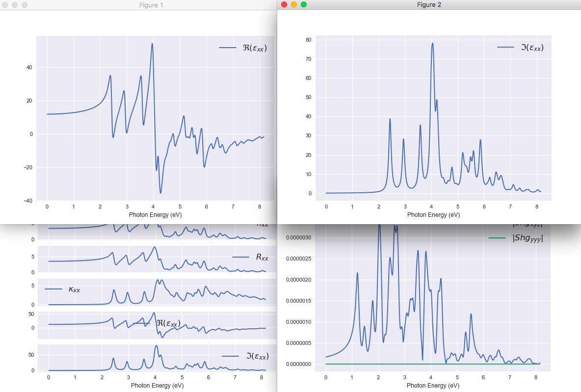This screenshot has width=581, height=392.
Task: Click Figure 2's Photon Energy (eV) axis label
Action: [433, 214]
